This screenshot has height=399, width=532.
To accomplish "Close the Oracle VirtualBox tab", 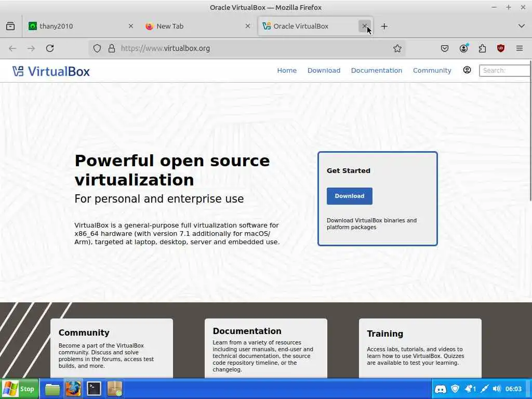I will [x=364, y=26].
